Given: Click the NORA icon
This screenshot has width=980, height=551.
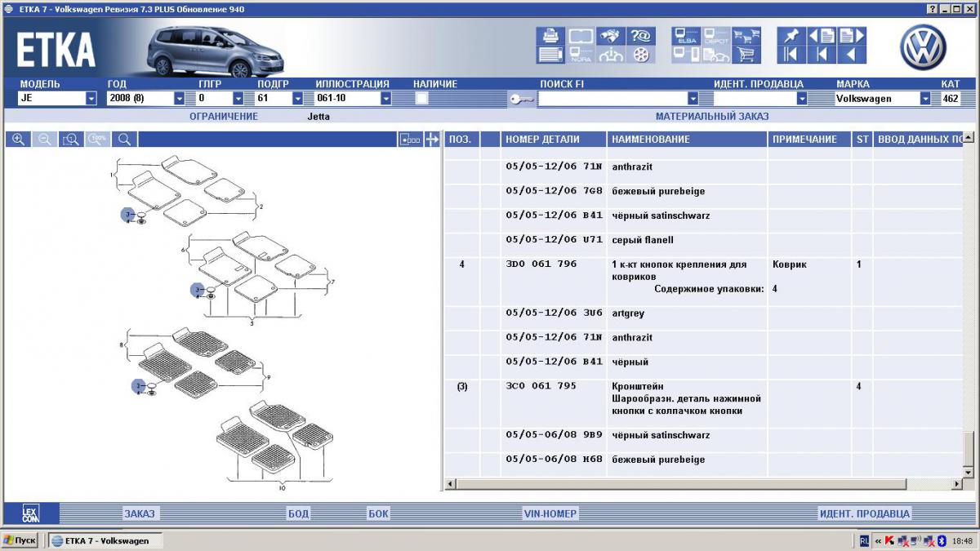Looking at the screenshot, I should click(x=581, y=55).
